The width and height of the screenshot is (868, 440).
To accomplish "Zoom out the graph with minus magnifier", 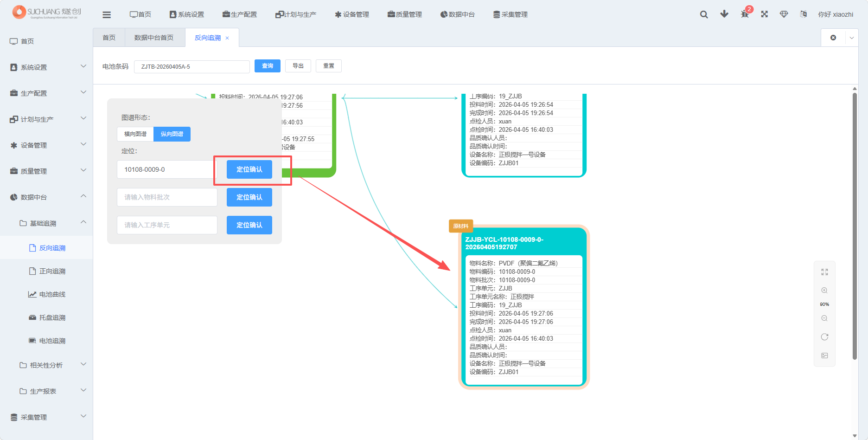I will [x=824, y=318].
